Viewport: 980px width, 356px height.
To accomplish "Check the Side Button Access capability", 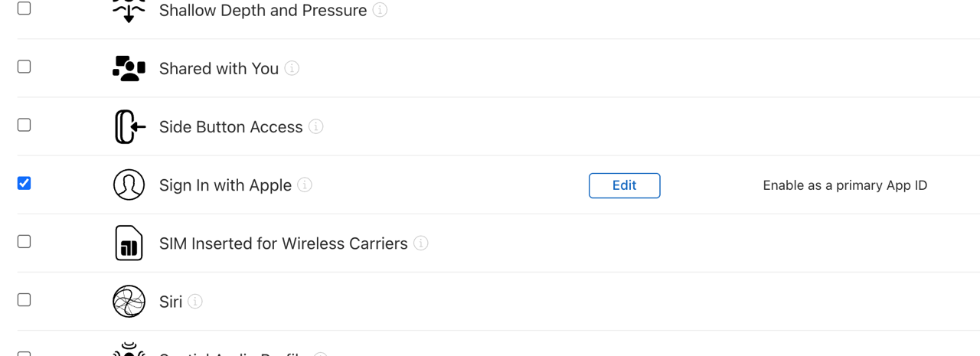I will (x=24, y=125).
